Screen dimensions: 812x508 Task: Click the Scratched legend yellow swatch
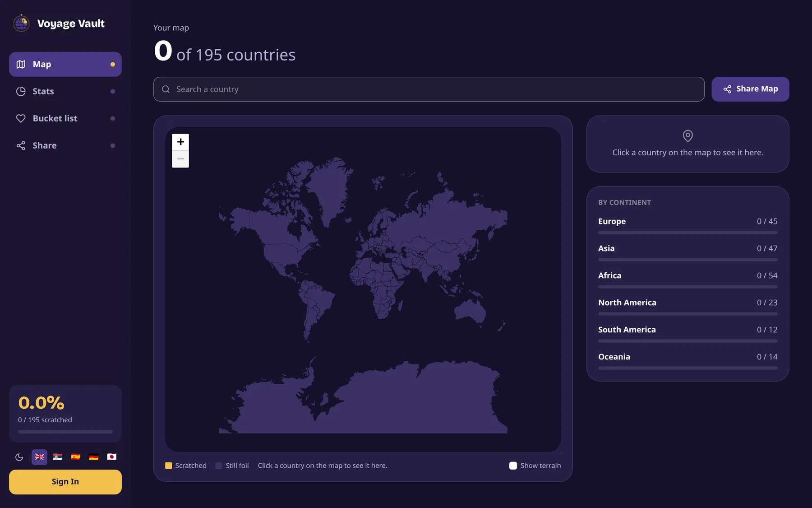point(169,466)
